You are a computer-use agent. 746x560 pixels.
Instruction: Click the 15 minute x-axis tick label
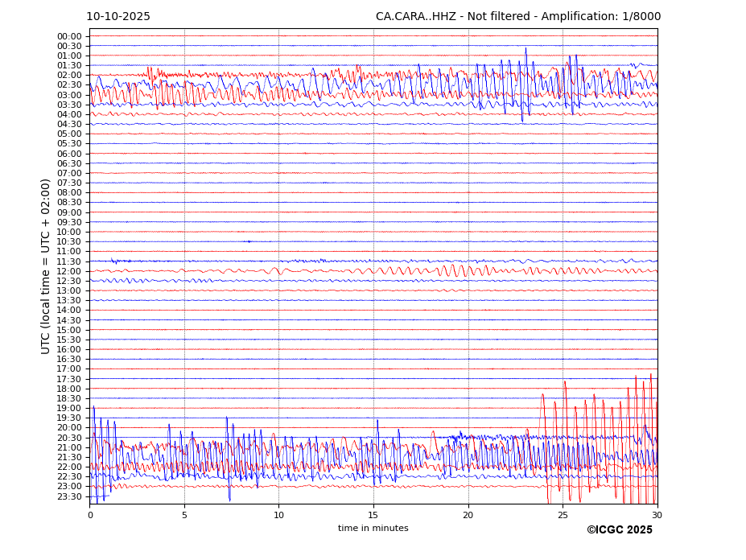click(x=373, y=515)
